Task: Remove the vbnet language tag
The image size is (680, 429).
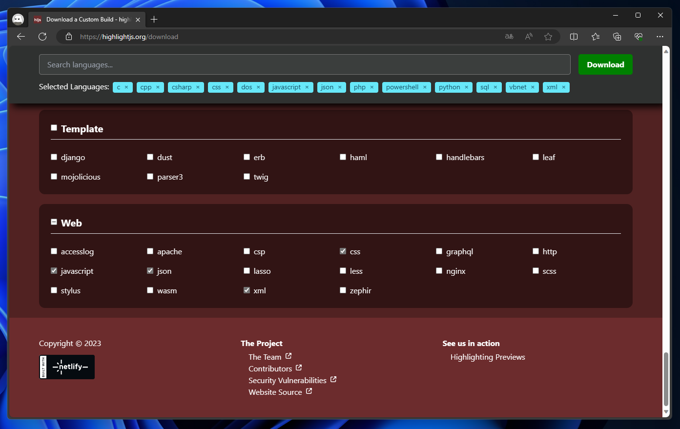Action: coord(533,87)
